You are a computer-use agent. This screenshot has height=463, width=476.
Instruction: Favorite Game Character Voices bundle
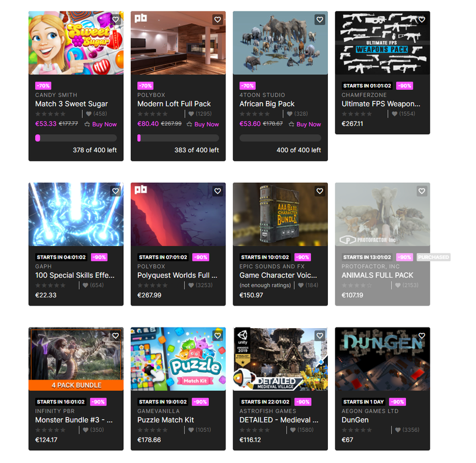[320, 191]
